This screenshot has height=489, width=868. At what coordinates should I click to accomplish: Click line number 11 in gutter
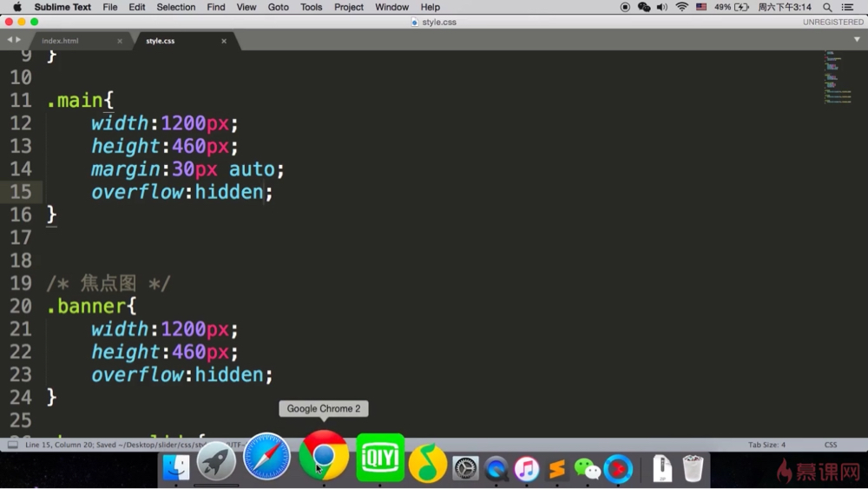point(21,100)
